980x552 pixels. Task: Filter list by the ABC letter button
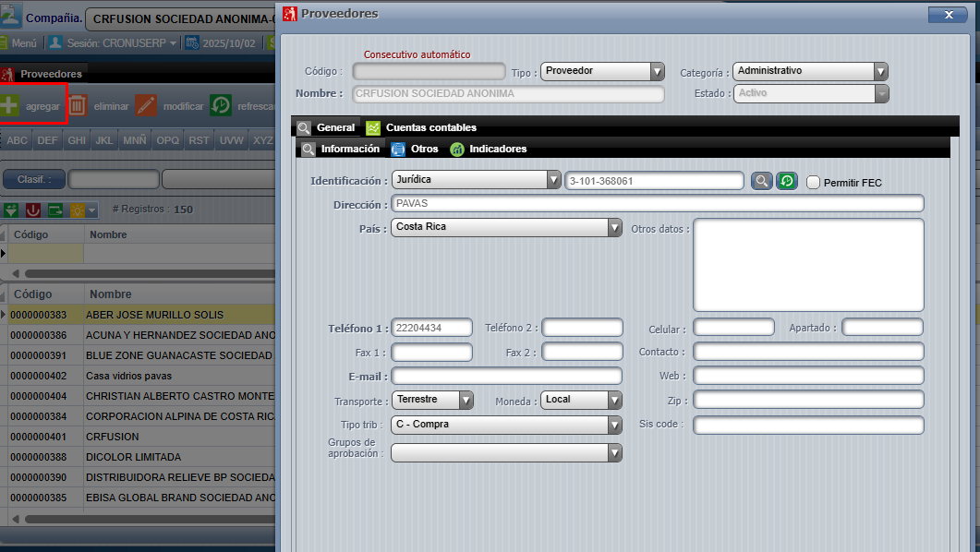18,140
